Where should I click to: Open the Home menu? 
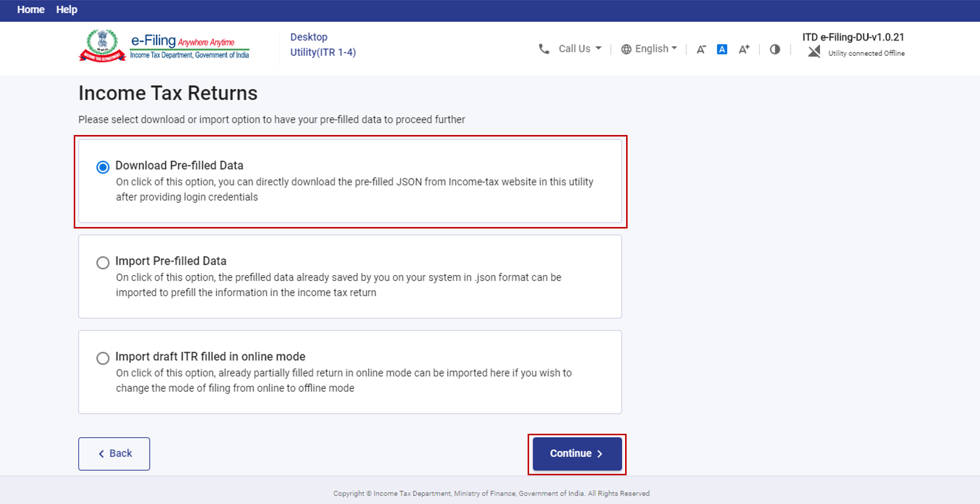31,9
